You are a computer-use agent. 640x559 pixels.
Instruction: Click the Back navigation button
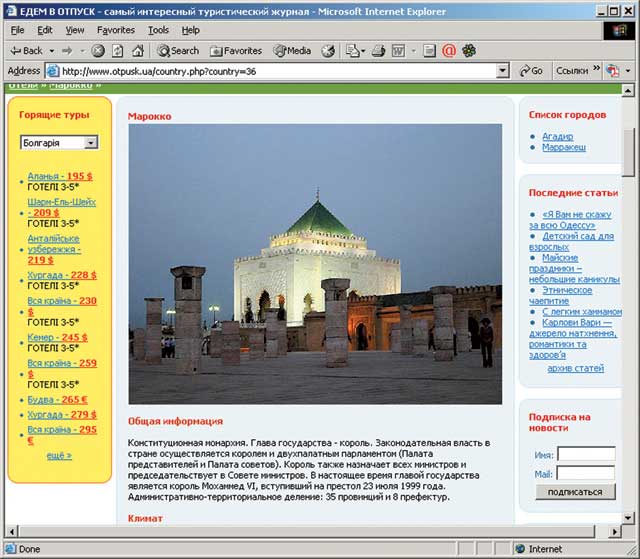click(x=27, y=50)
